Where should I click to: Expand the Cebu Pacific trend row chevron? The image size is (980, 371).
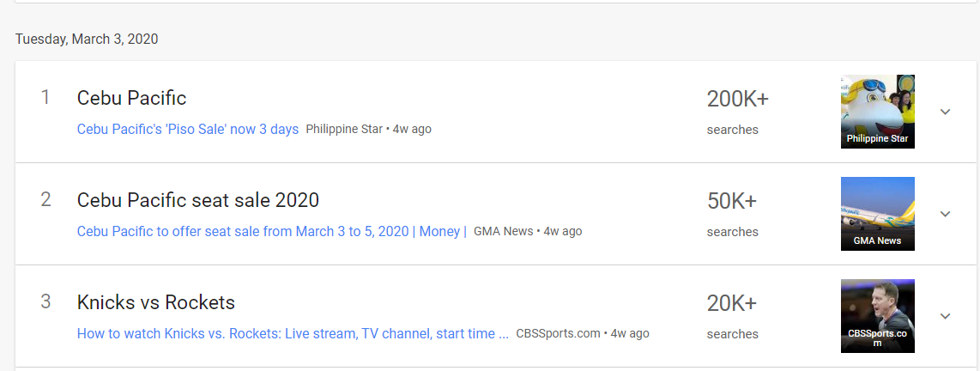tap(945, 112)
